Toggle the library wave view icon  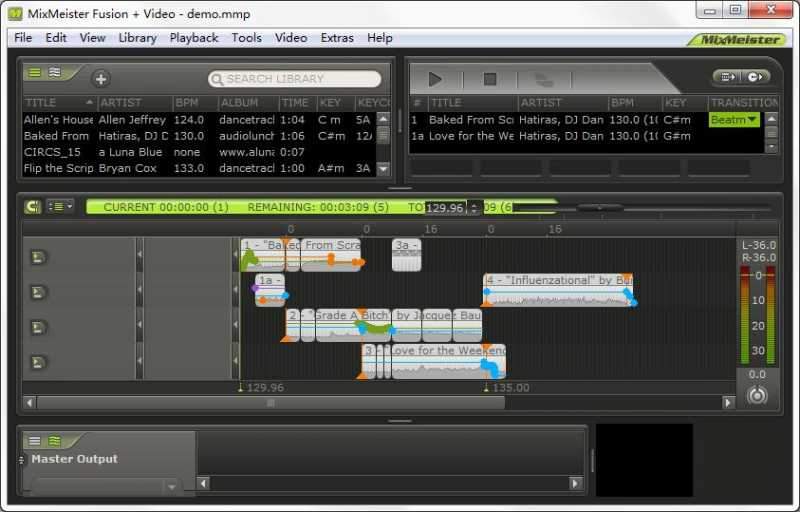(x=54, y=73)
